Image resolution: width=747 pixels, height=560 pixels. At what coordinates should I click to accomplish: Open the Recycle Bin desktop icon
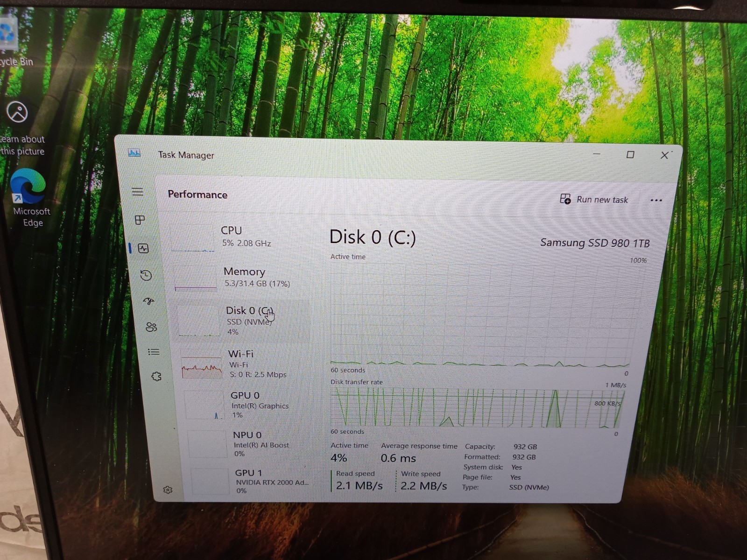pos(14,43)
